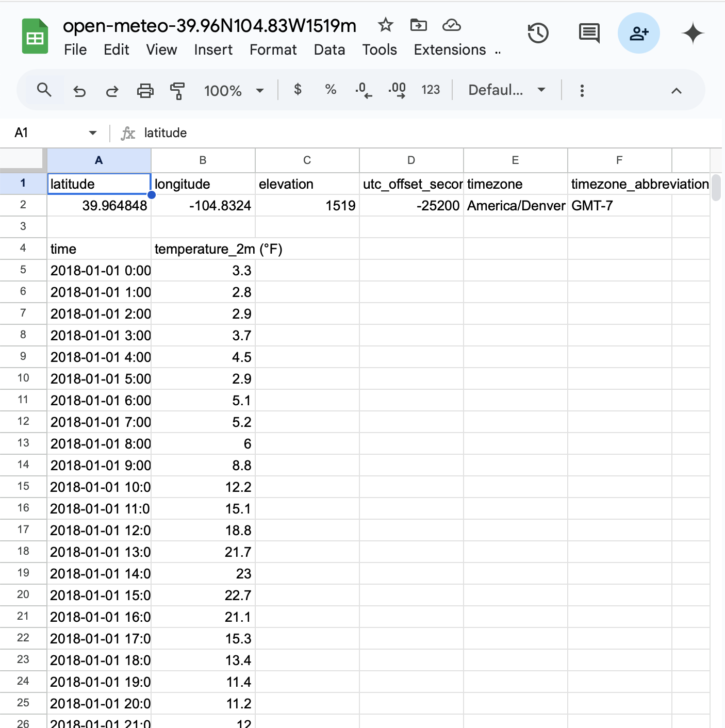Select the temperature_2m (°F) header cell

point(203,249)
